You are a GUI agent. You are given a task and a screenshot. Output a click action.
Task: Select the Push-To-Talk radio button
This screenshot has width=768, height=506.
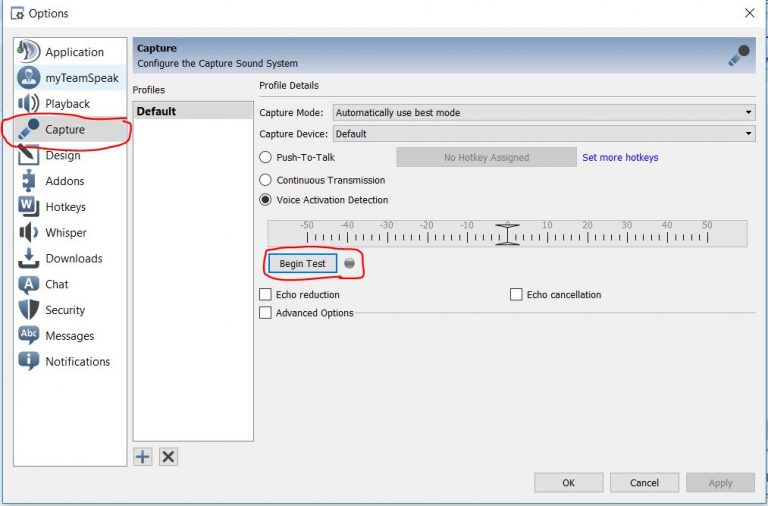(266, 157)
